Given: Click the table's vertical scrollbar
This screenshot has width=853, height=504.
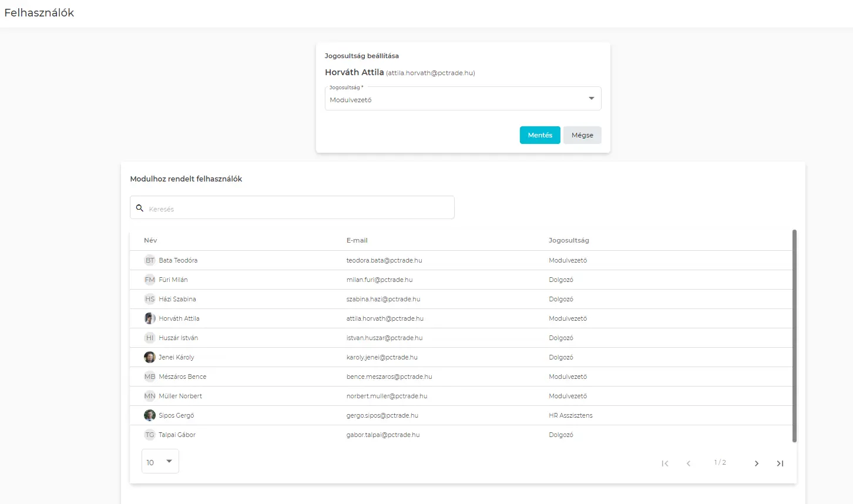Looking at the screenshot, I should click(794, 336).
